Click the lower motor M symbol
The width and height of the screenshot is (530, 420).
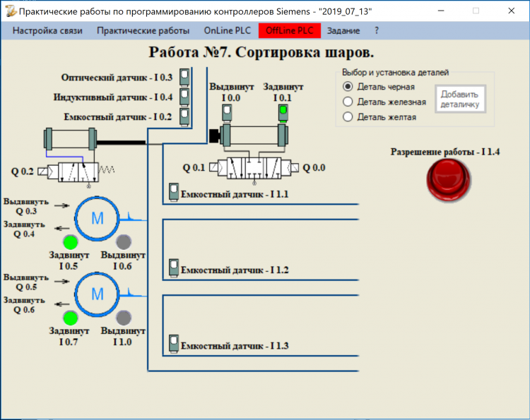[97, 293]
